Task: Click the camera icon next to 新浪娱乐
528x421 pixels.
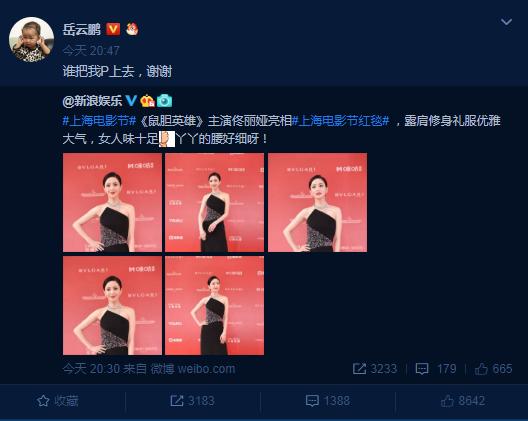Action: (x=164, y=101)
